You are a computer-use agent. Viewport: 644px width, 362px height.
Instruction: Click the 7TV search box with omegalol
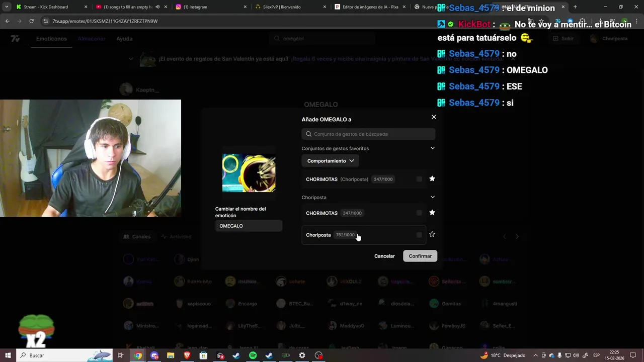point(322,39)
